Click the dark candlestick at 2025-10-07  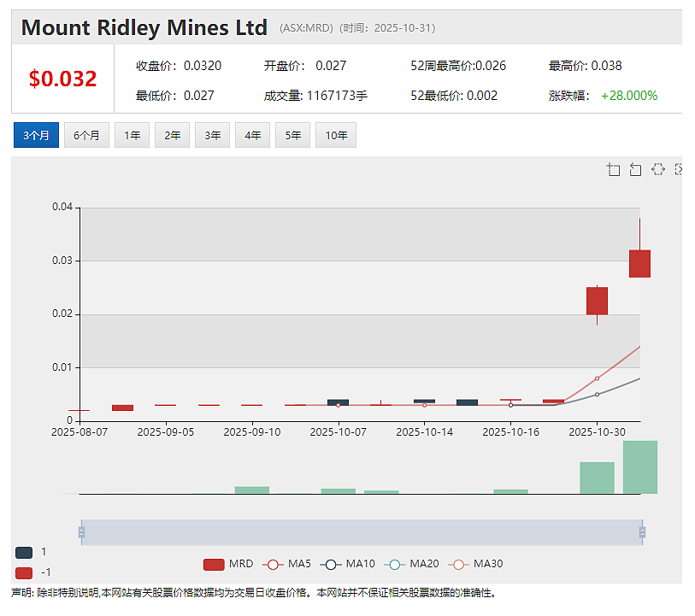pos(339,402)
